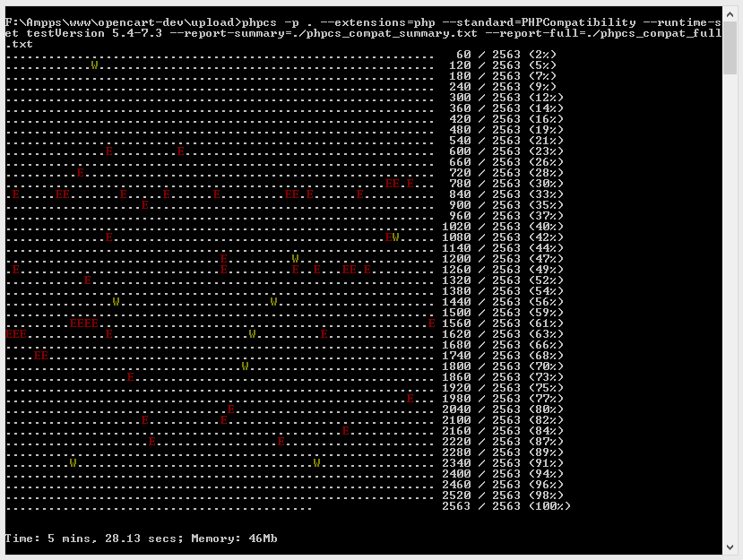Click the '1620 / 2563 (63%)' progress text
This screenshot has width=743, height=560.
coord(503,334)
